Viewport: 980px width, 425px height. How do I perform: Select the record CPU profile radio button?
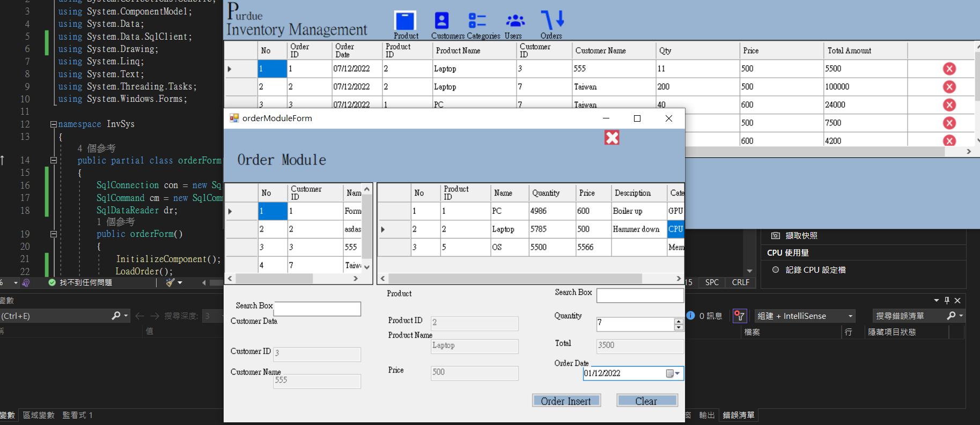coord(776,270)
